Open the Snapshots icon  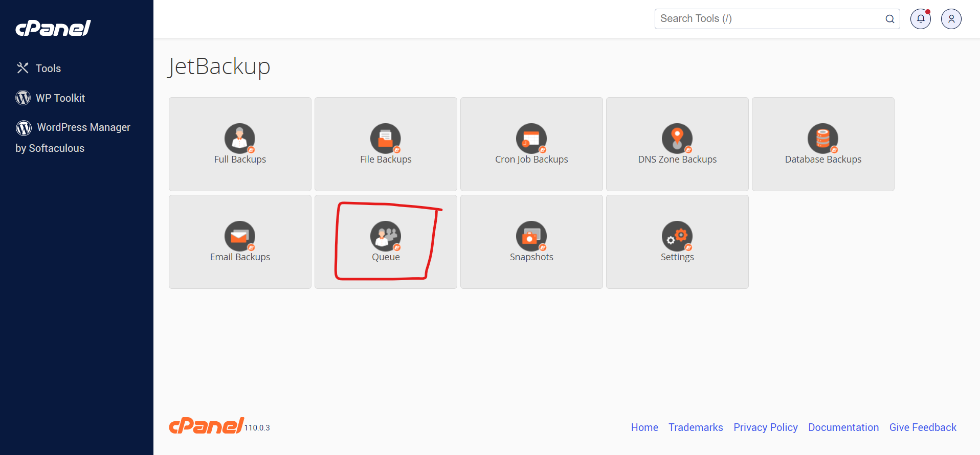pos(531,236)
